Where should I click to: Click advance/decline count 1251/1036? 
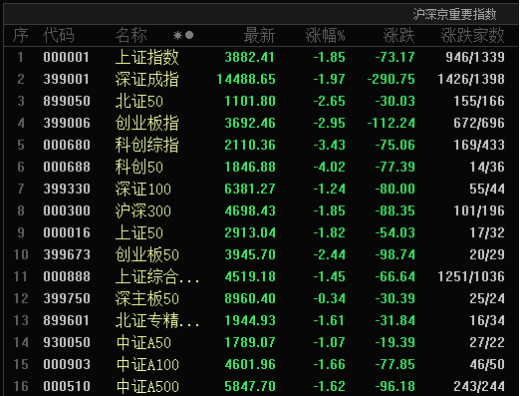coord(471,277)
